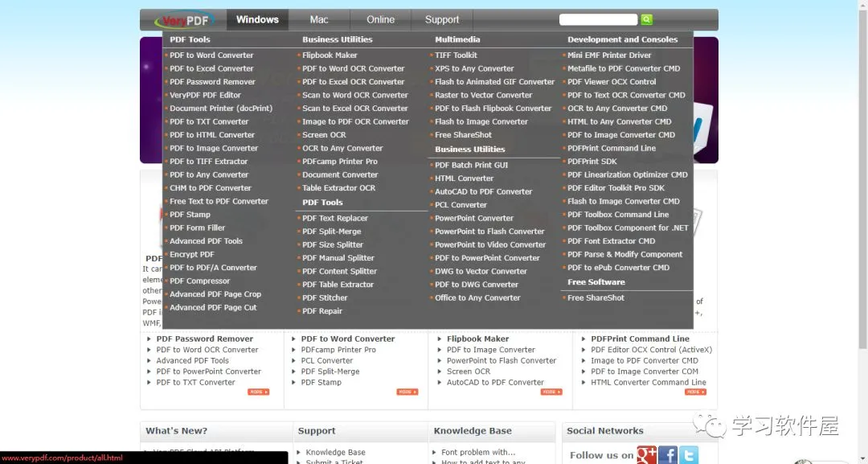The height and width of the screenshot is (464, 868).
Task: Select DWG to Vector Converter
Action: 481,271
